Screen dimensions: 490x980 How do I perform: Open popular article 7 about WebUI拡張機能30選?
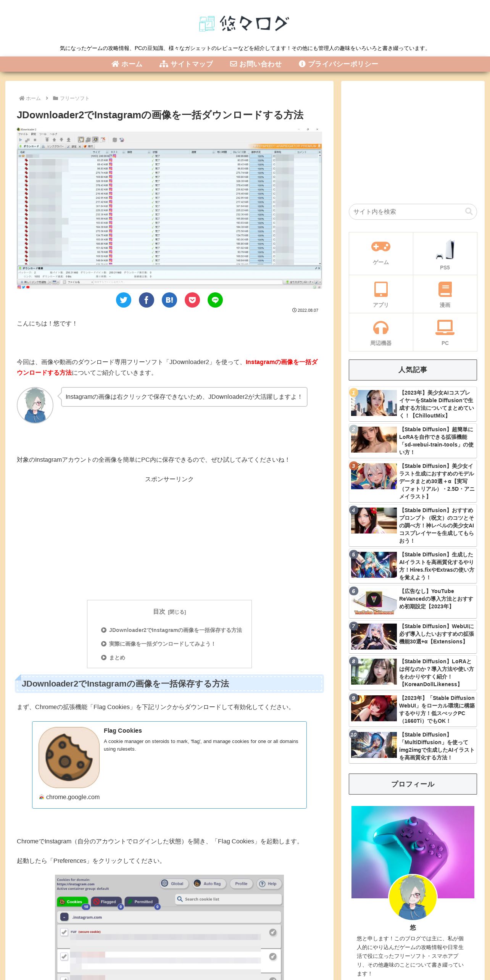[x=413, y=636]
